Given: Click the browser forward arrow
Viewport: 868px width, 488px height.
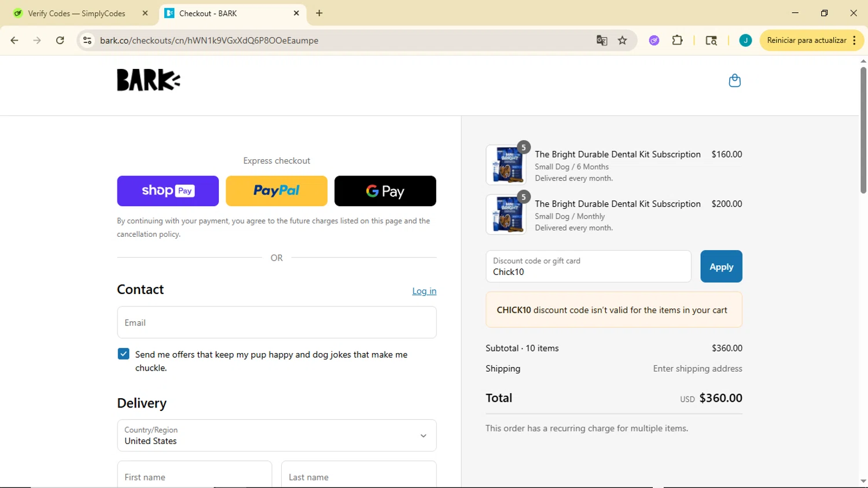Looking at the screenshot, I should pyautogui.click(x=37, y=41).
